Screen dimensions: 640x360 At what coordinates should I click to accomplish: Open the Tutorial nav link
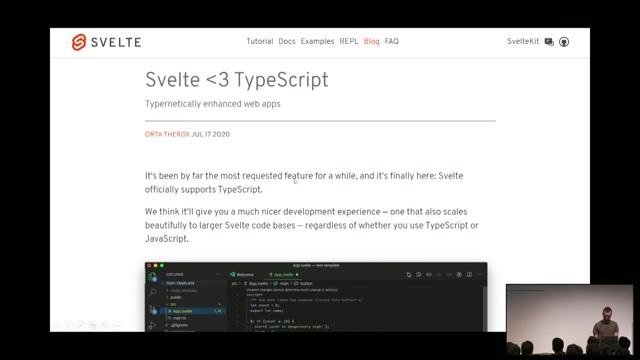(x=260, y=41)
